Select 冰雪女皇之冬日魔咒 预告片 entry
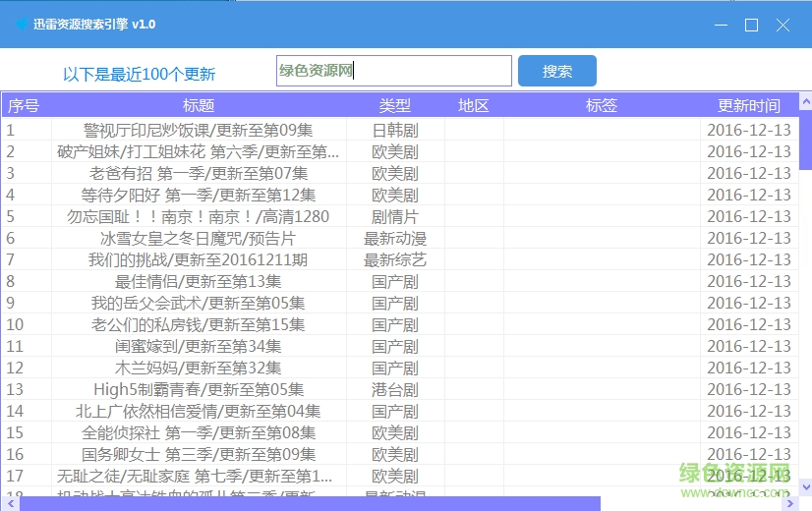812x511 pixels. pos(198,238)
